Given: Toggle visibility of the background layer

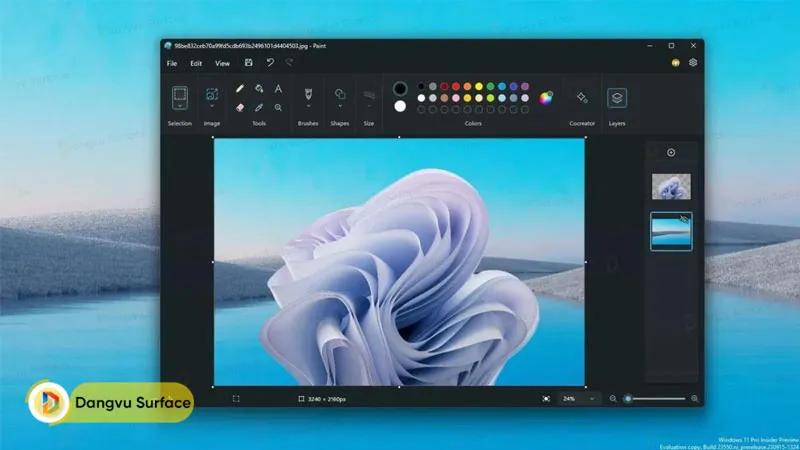Looking at the screenshot, I should tap(684, 219).
